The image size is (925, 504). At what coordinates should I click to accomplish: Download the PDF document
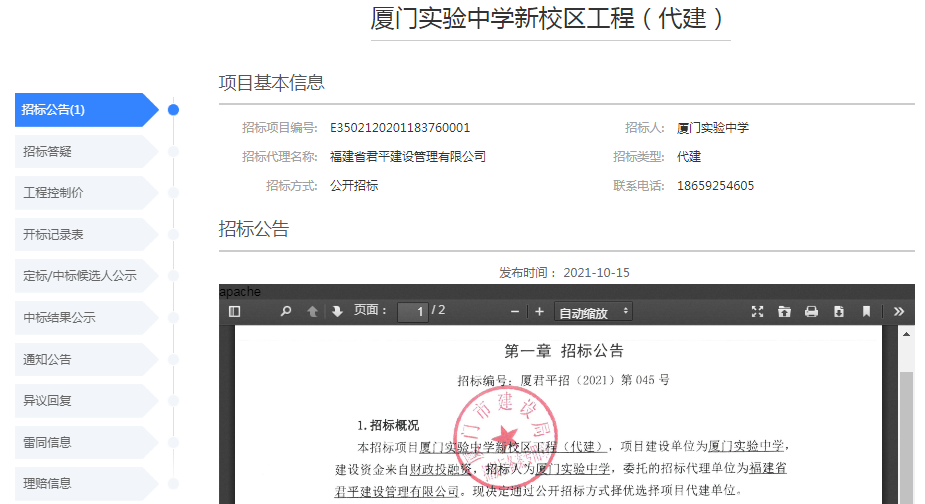[838, 312]
